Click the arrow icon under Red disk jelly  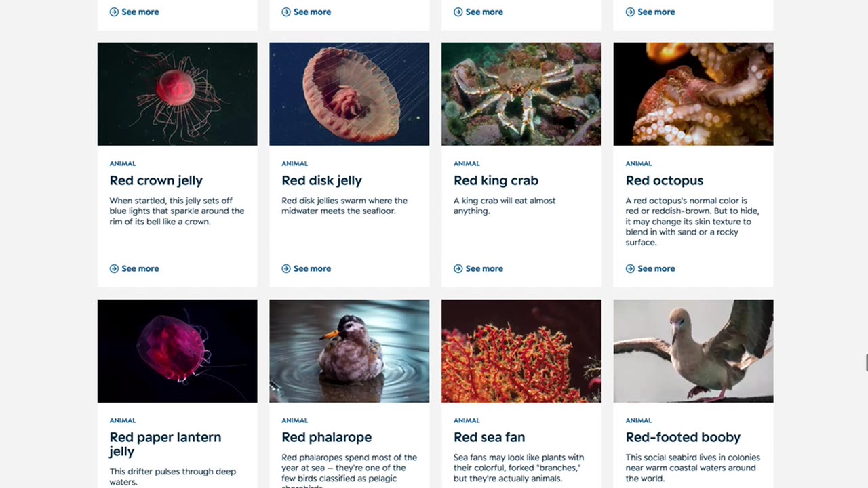tap(286, 269)
